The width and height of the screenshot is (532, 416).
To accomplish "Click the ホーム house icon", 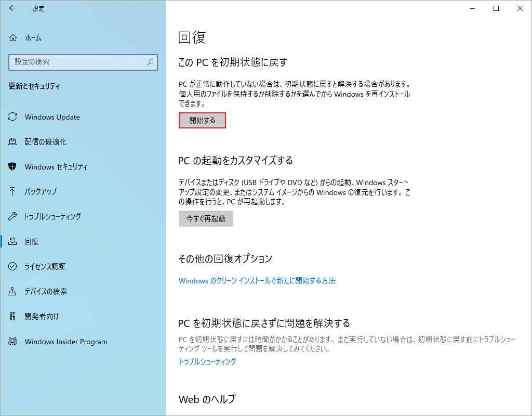I will pyautogui.click(x=14, y=37).
